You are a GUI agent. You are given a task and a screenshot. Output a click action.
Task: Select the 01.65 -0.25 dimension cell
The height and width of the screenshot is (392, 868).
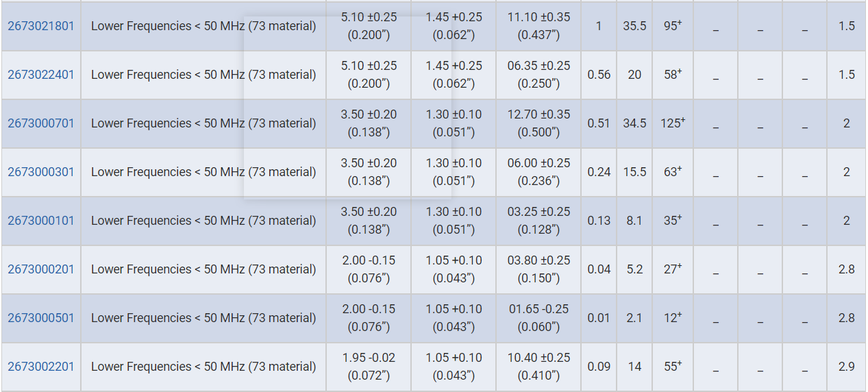[538, 318]
